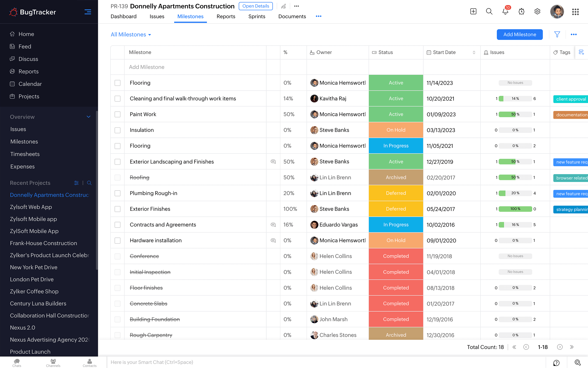This screenshot has height=368, width=588.
Task: Open the apps grid icon
Action: coord(575,12)
